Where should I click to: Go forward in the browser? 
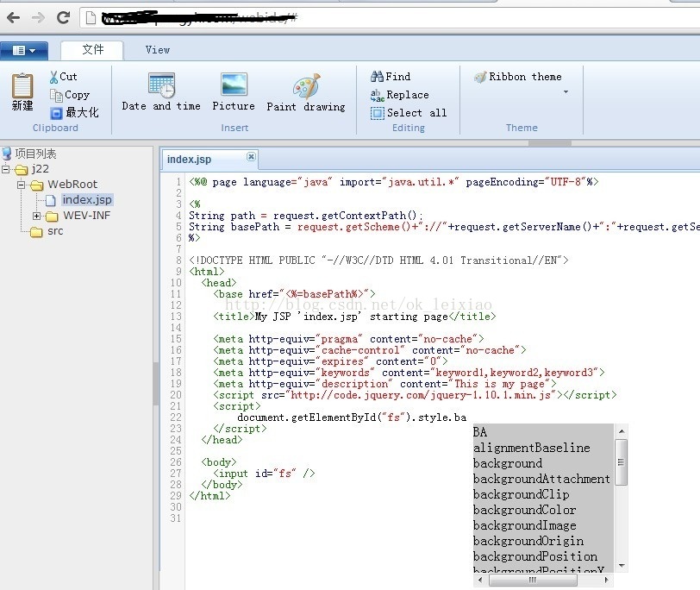point(39,18)
